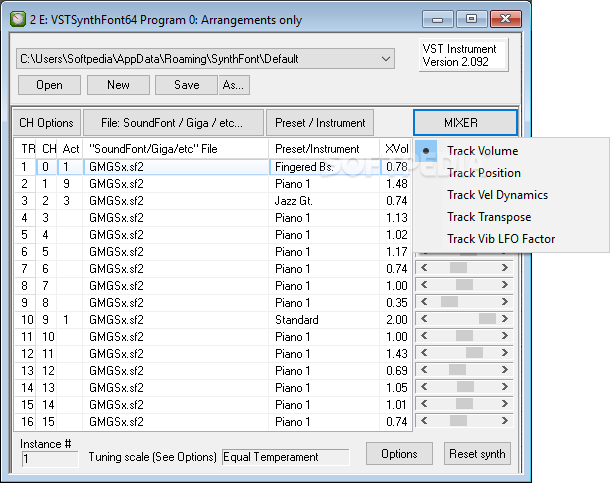Select the Jazz Gt. preset cell
The width and height of the screenshot is (610, 483).
click(324, 201)
